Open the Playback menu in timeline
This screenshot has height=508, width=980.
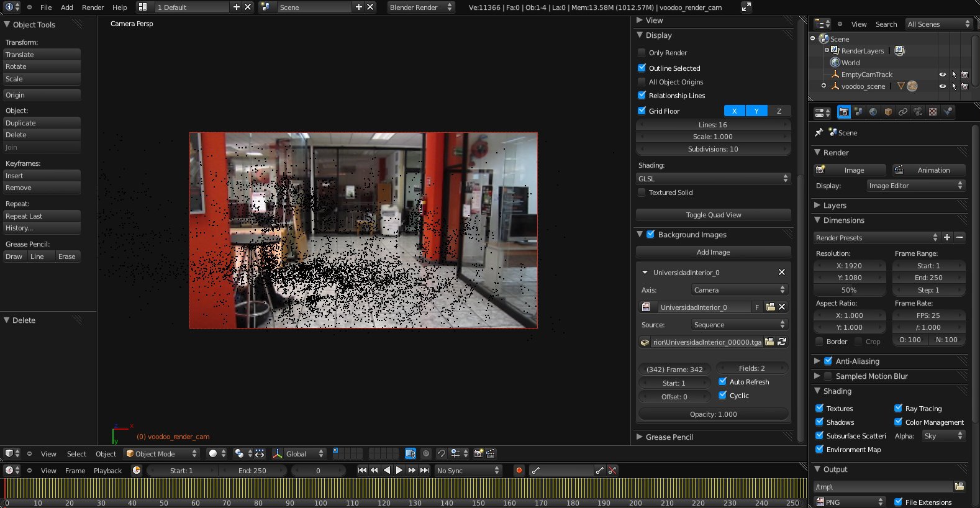coord(107,471)
